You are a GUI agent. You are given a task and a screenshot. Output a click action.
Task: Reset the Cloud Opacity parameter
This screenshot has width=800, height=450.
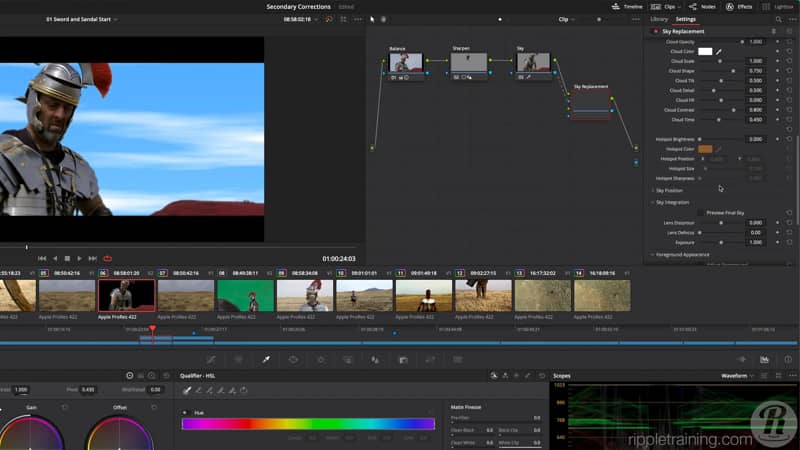pyautogui.click(x=789, y=42)
